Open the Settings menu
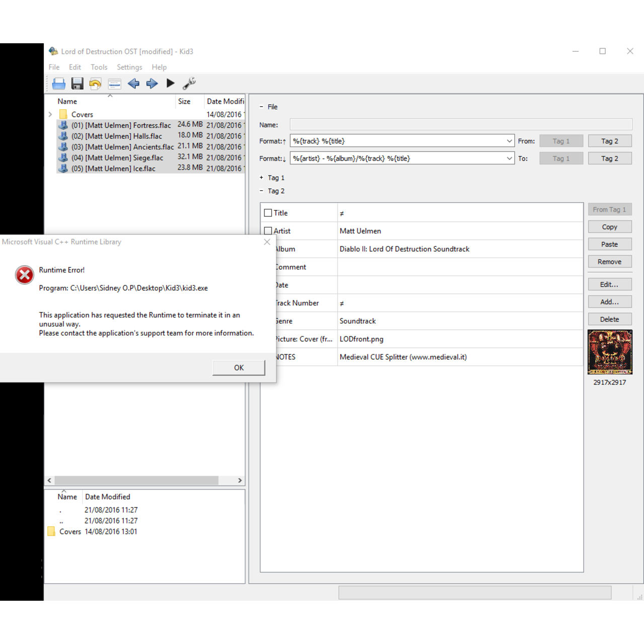This screenshot has height=644, width=644. [x=129, y=67]
